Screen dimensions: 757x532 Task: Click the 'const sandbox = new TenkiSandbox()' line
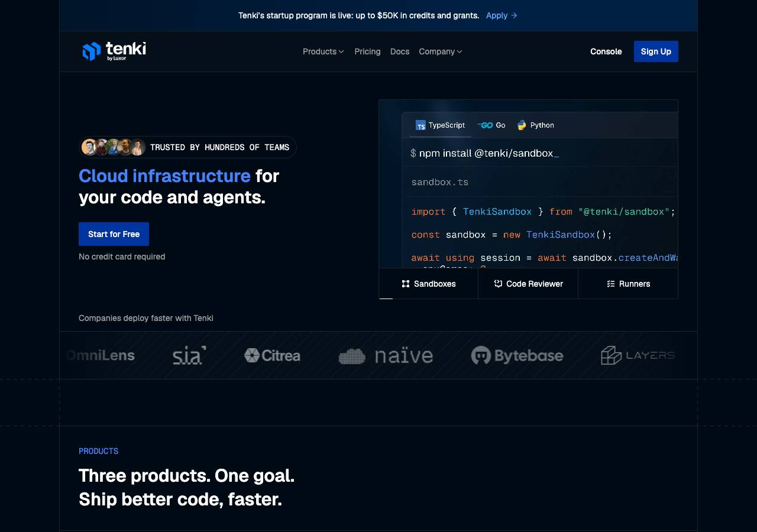coord(512,235)
